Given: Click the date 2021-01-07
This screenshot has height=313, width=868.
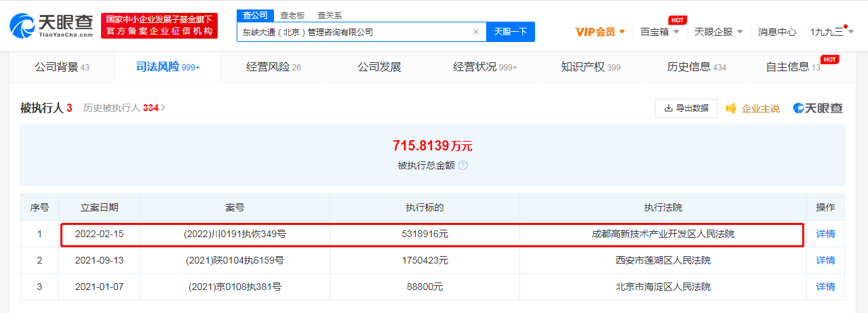Looking at the screenshot, I should coord(100,287).
